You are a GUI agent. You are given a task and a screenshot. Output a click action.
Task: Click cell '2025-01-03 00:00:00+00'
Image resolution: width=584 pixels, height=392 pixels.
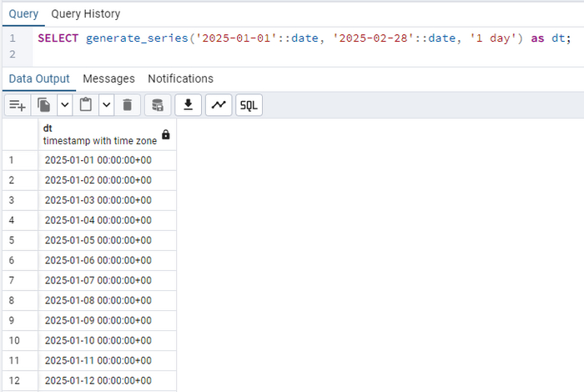(108, 201)
